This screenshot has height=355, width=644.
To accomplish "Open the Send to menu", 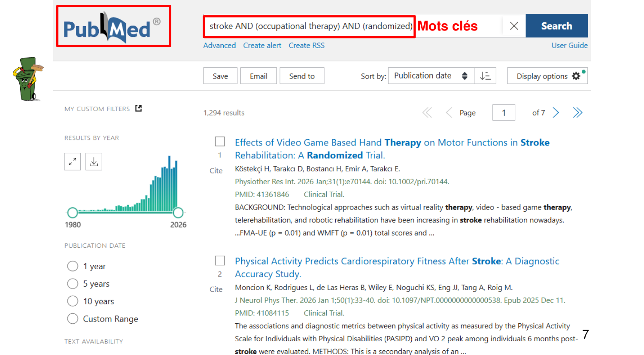I will 302,76.
